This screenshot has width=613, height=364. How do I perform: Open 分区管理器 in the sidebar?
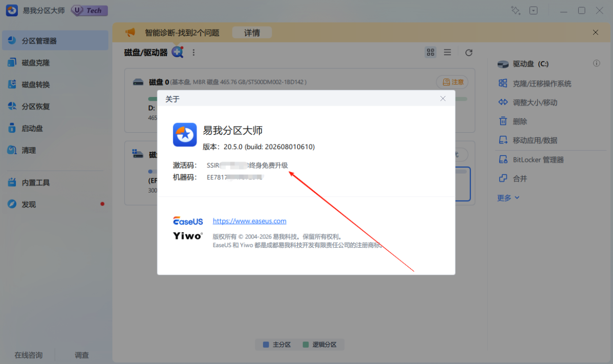point(55,41)
